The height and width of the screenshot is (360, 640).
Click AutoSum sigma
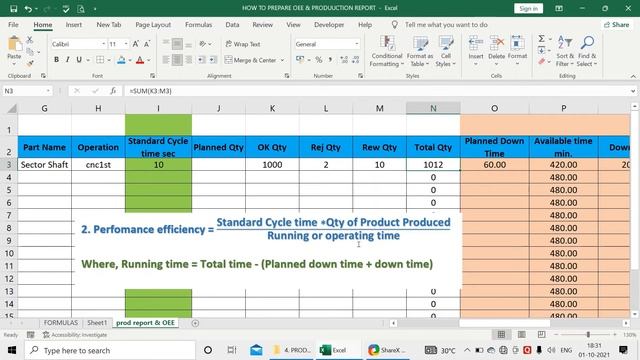click(542, 39)
